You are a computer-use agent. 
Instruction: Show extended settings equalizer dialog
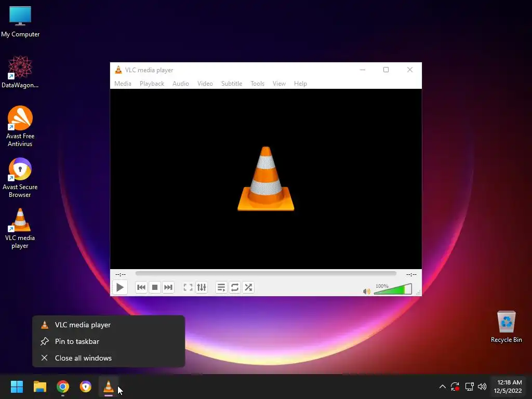[202, 287]
